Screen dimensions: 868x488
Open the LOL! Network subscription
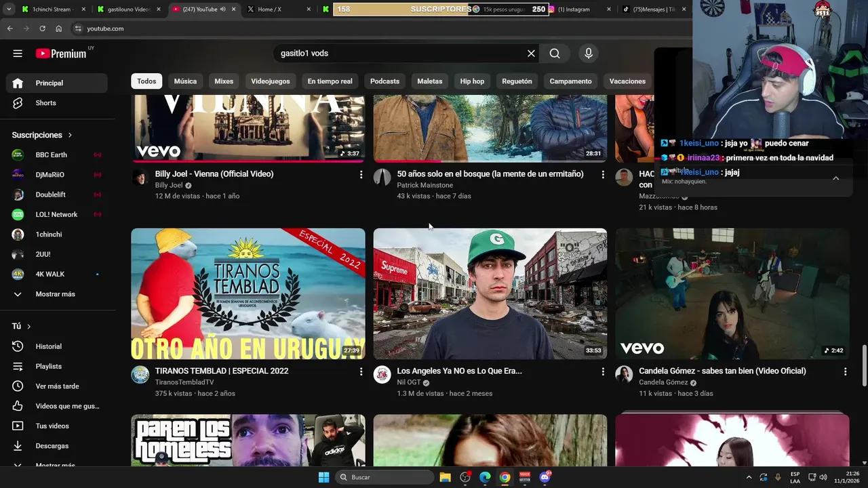pos(56,214)
